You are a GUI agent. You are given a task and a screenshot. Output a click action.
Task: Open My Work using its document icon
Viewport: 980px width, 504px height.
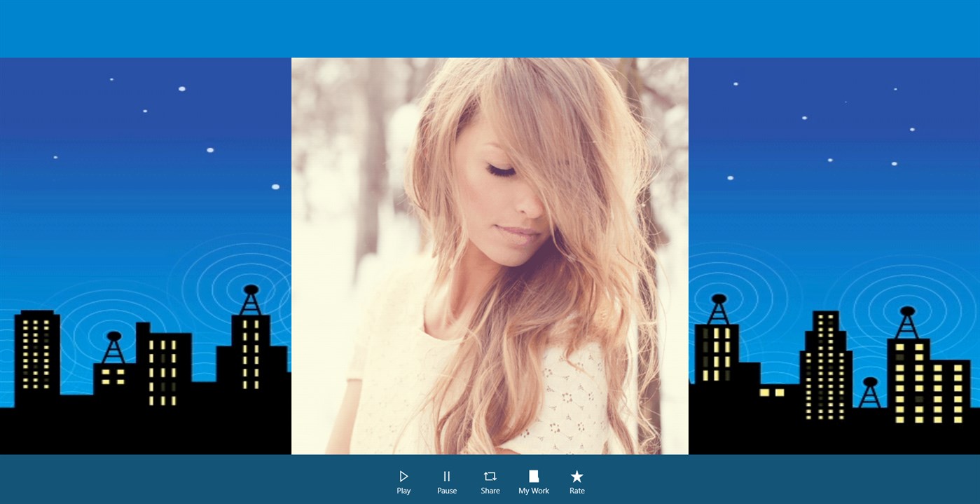533,477
